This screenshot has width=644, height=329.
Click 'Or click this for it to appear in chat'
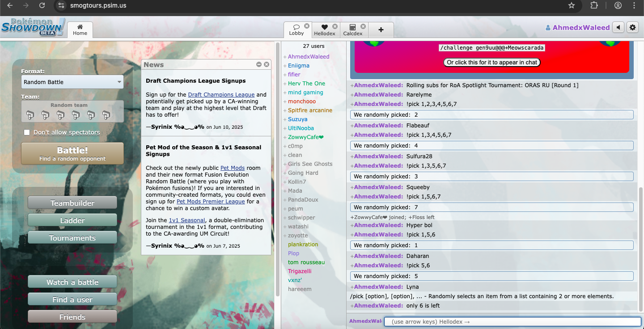[x=492, y=63]
